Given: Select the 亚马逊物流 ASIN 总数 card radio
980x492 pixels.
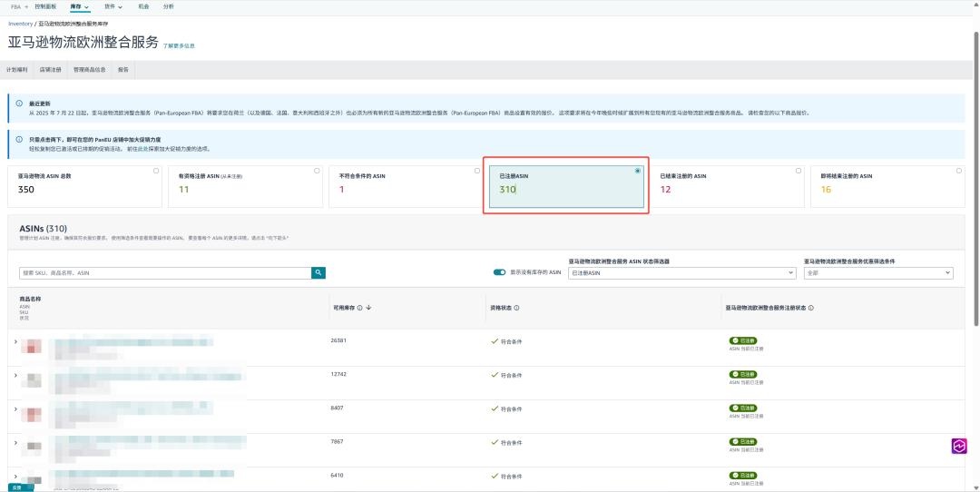Looking at the screenshot, I should pyautogui.click(x=156, y=171).
